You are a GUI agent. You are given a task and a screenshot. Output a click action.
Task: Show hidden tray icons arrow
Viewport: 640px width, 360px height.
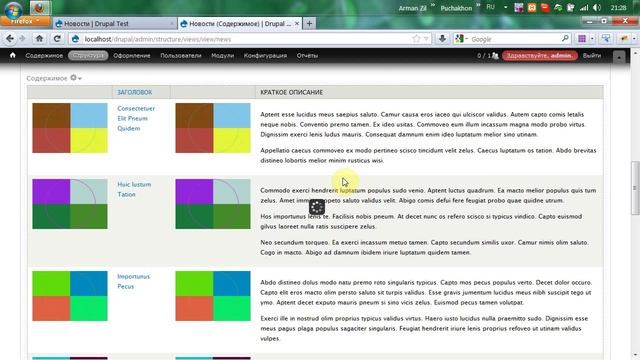(x=505, y=7)
